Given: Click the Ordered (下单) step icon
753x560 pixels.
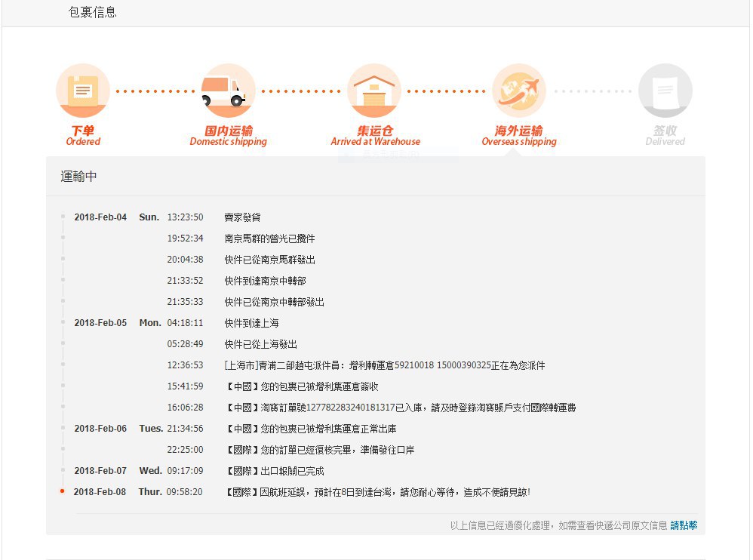Looking at the screenshot, I should click(x=83, y=91).
